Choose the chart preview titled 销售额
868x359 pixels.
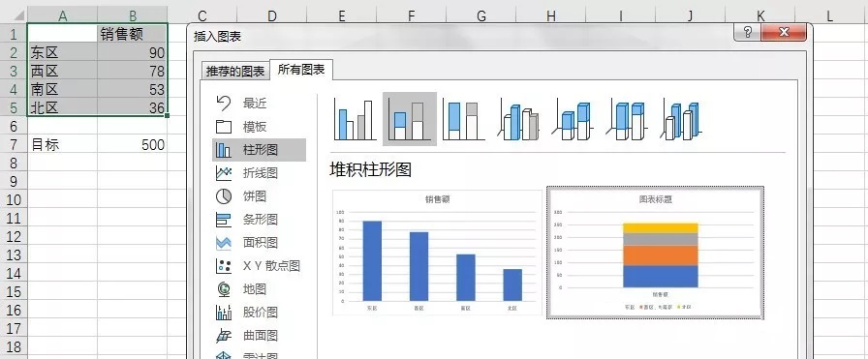(x=437, y=253)
